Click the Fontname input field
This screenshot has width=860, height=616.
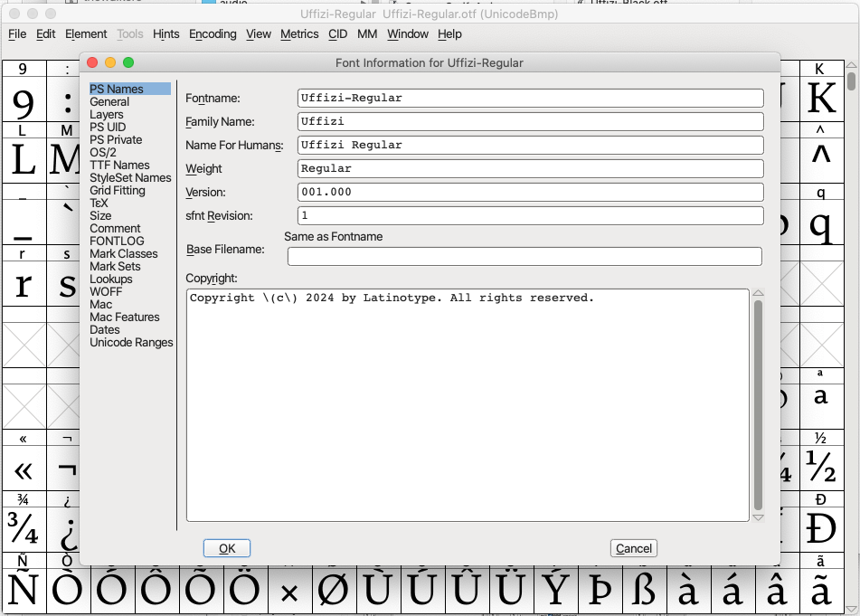(530, 98)
